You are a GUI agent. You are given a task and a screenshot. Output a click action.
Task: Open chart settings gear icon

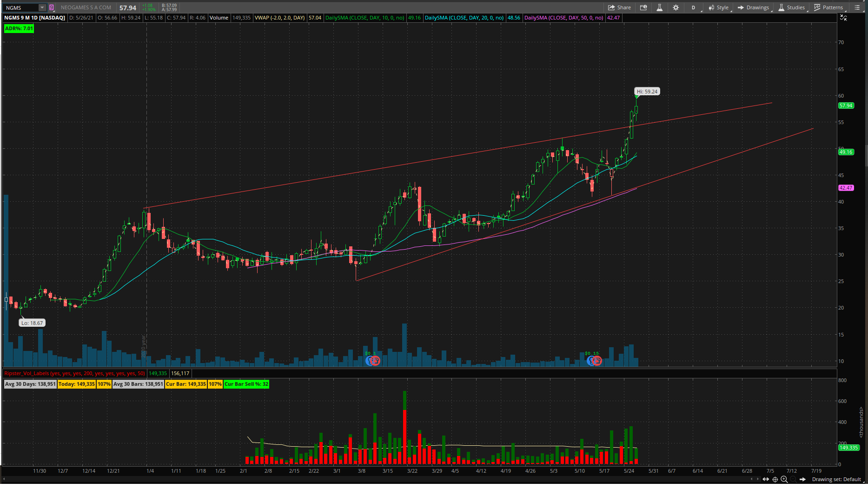[x=676, y=7]
